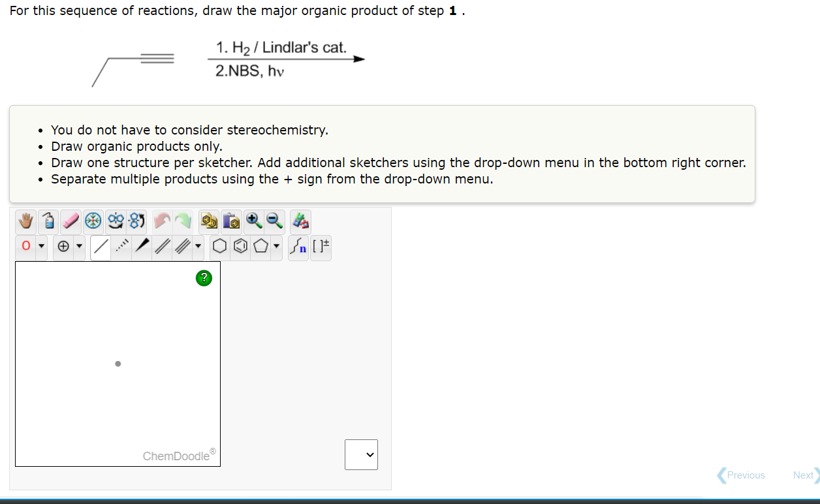Select the red O element swatch

(x=26, y=247)
